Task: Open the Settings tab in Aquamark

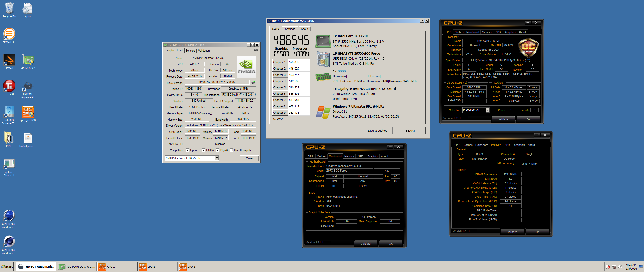Action: tap(290, 29)
